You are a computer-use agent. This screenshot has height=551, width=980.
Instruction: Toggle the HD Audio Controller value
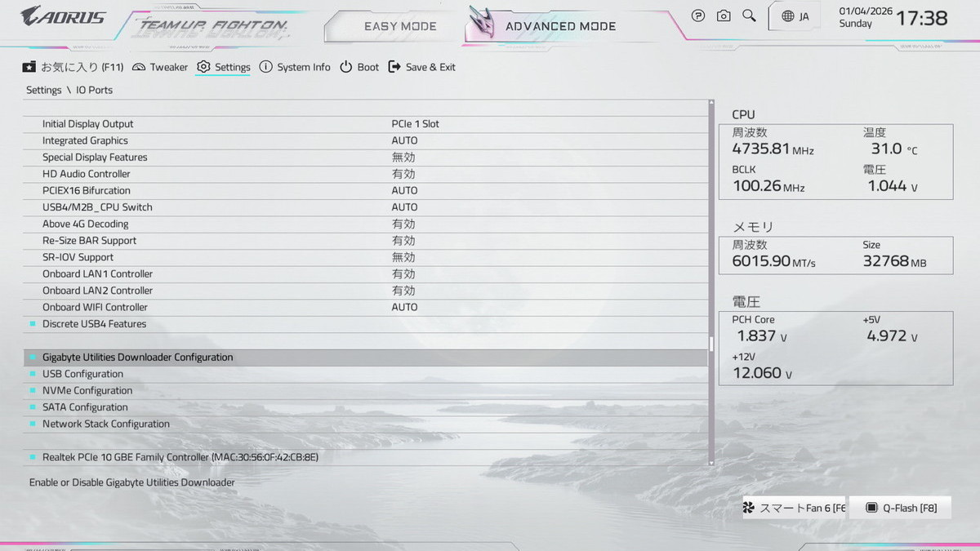tap(403, 174)
